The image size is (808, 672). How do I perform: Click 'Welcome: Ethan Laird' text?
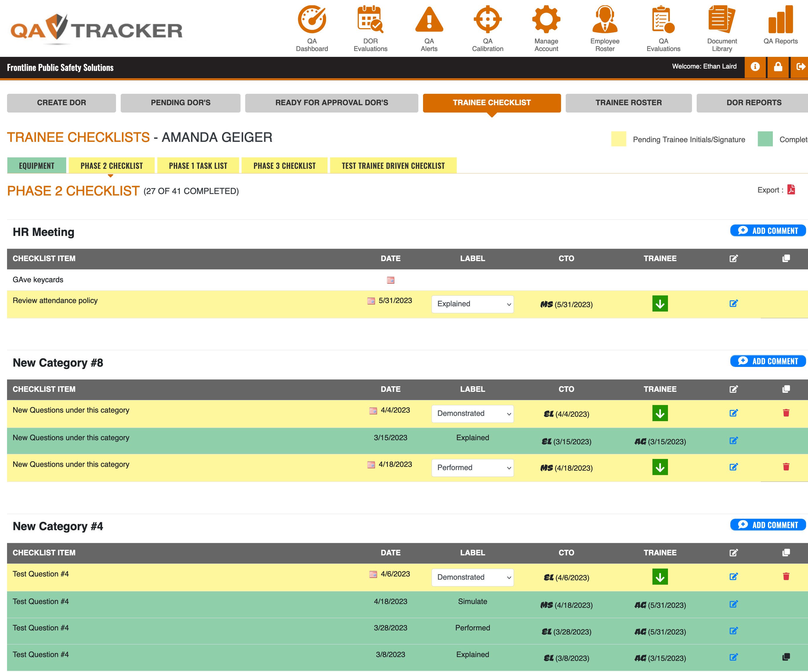(704, 66)
